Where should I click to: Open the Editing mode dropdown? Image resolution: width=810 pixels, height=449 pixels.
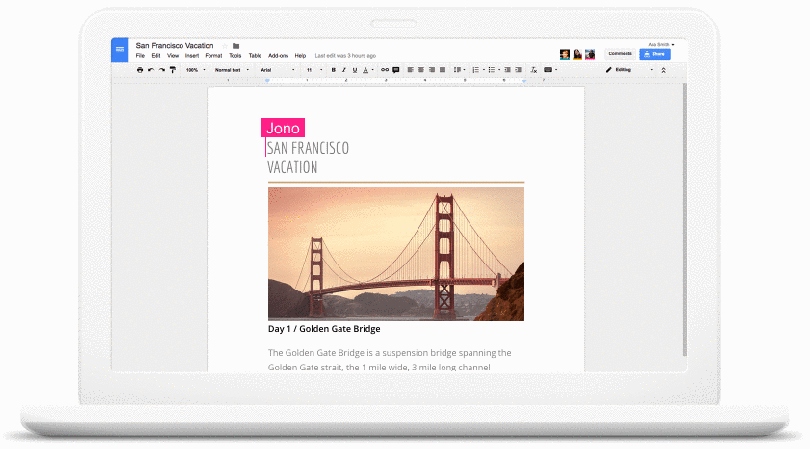tap(629, 70)
